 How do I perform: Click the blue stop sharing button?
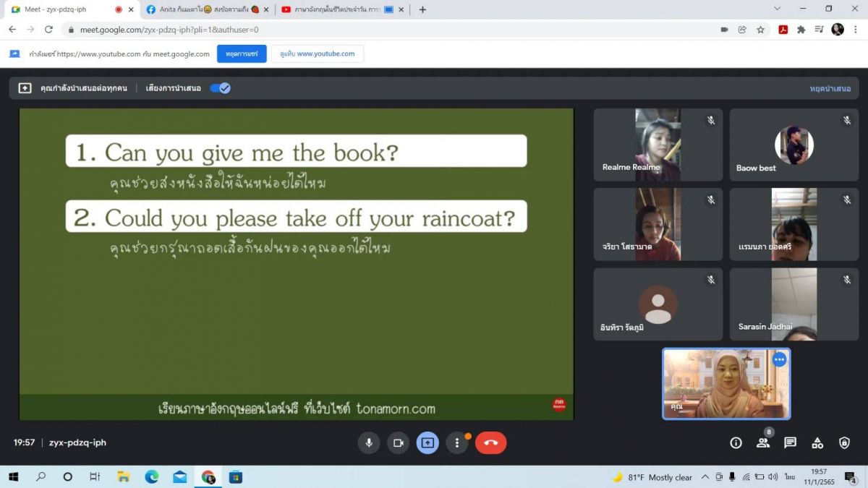(242, 53)
